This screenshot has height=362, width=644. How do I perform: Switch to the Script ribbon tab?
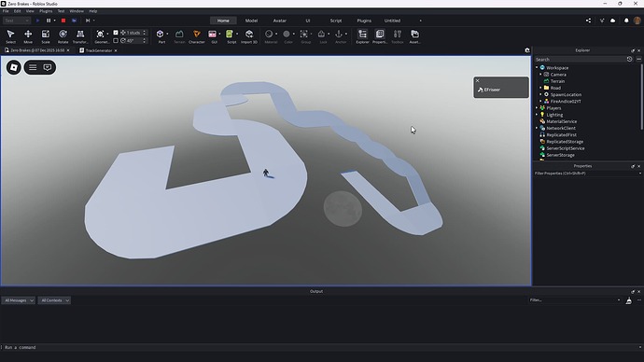[336, 21]
